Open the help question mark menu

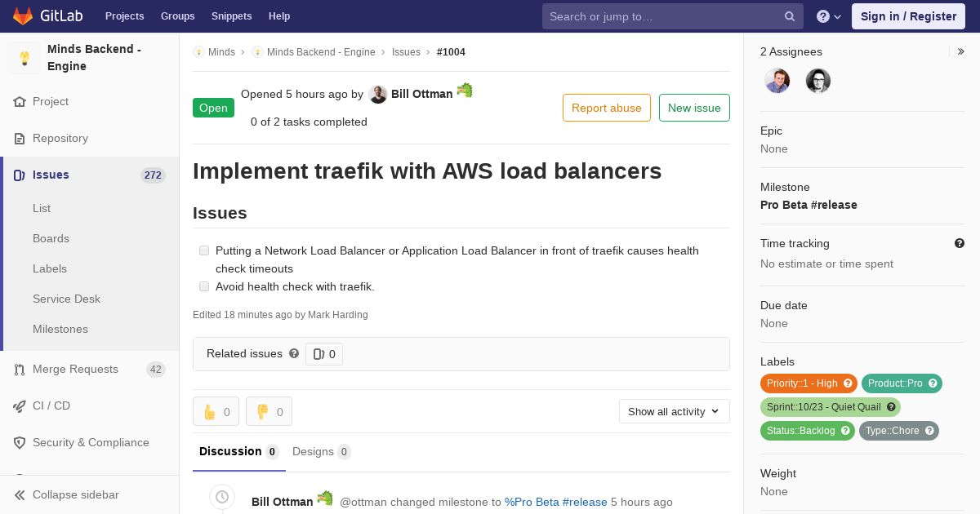[829, 16]
